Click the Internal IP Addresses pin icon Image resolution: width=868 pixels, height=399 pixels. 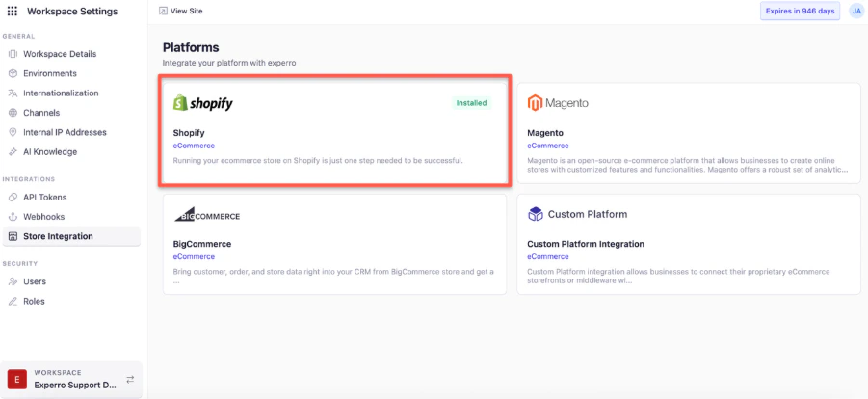pyautogui.click(x=13, y=132)
